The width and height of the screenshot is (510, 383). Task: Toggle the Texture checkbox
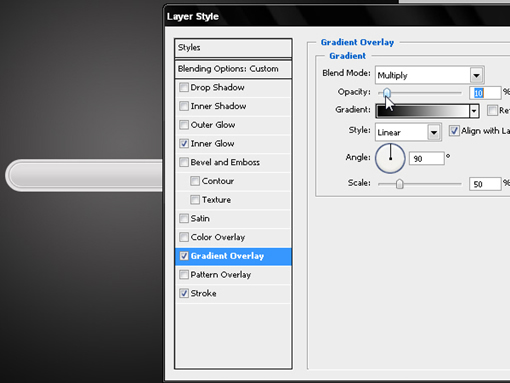pos(195,199)
